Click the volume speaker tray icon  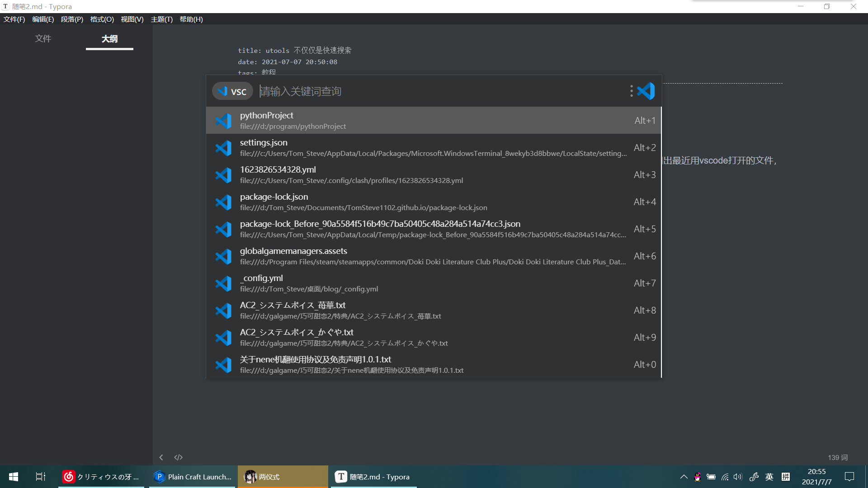pyautogui.click(x=738, y=477)
